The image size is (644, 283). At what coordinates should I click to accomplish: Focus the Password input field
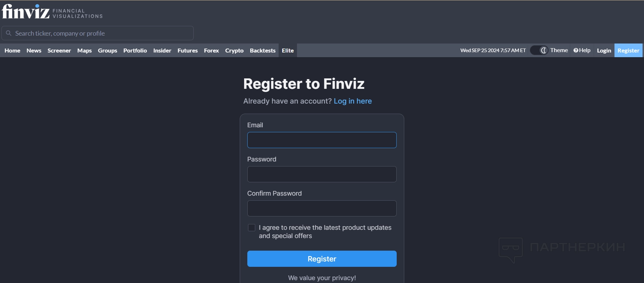pyautogui.click(x=322, y=174)
